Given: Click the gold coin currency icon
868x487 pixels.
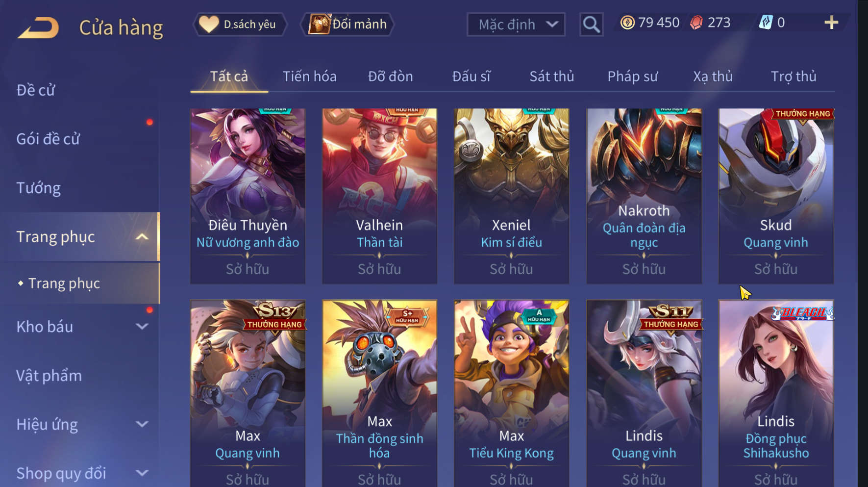Looking at the screenshot, I should [x=627, y=23].
